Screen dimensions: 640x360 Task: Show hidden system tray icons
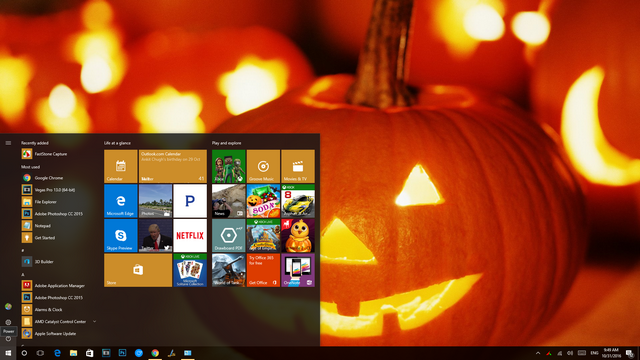(x=538, y=353)
